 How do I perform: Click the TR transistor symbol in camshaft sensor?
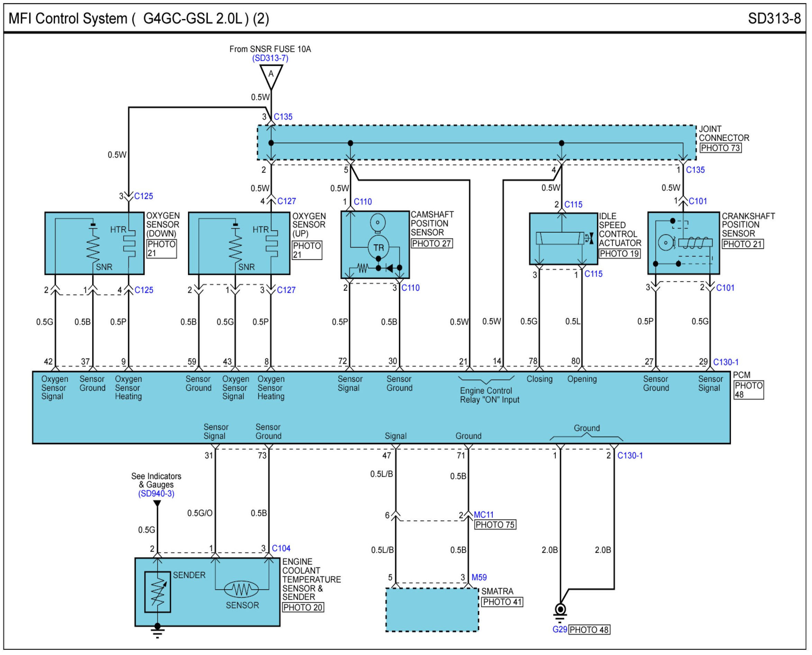click(x=378, y=248)
